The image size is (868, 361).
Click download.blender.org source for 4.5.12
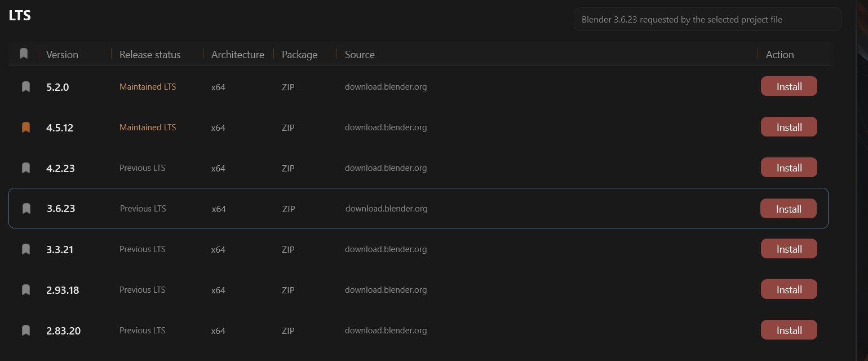point(386,127)
